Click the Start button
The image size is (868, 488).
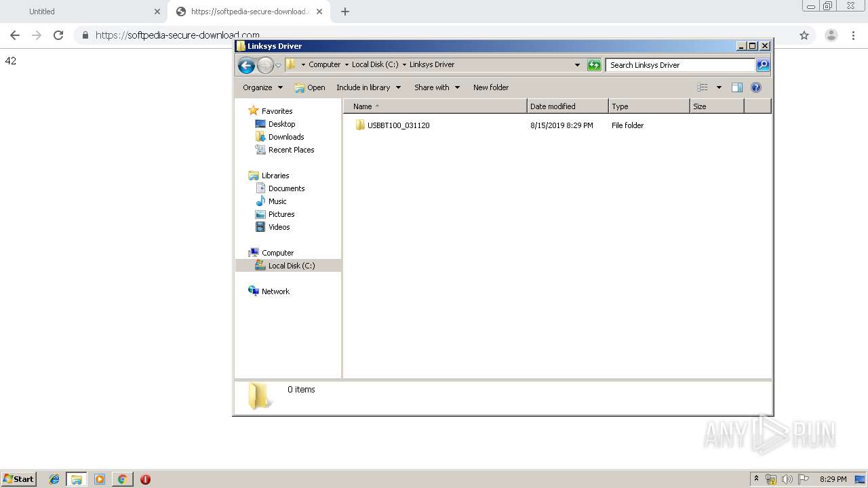coord(18,479)
